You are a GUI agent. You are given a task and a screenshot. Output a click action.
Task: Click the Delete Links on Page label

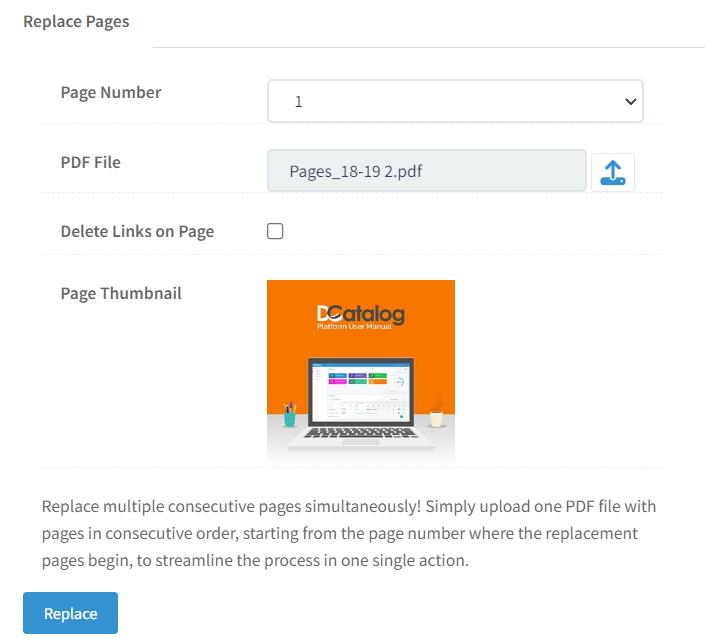point(137,231)
